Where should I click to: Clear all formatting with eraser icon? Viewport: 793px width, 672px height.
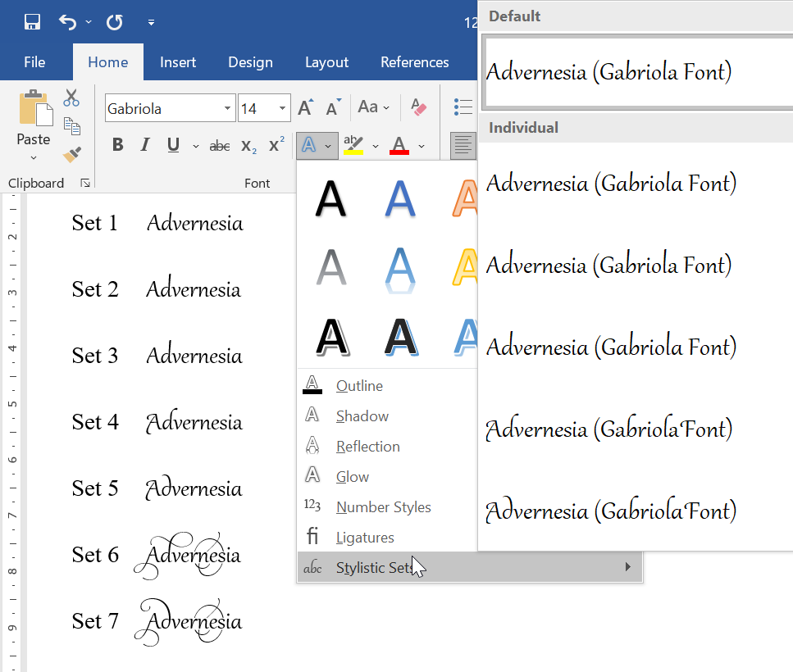coord(418,107)
